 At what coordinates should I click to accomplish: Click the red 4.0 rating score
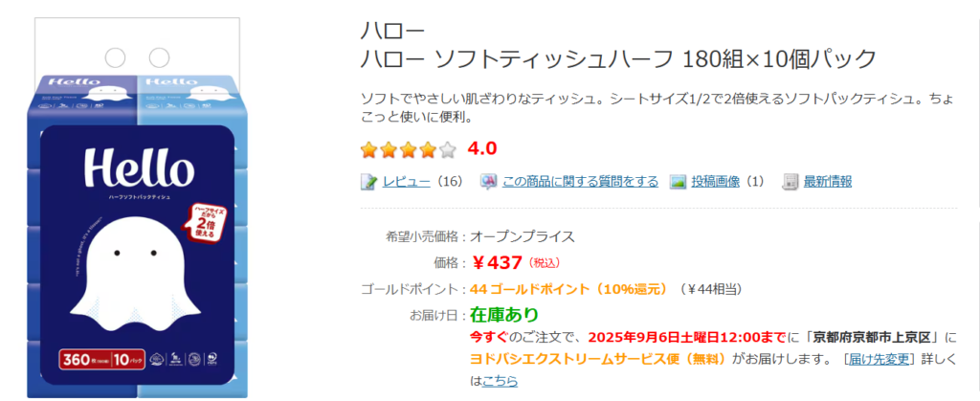pos(482,149)
